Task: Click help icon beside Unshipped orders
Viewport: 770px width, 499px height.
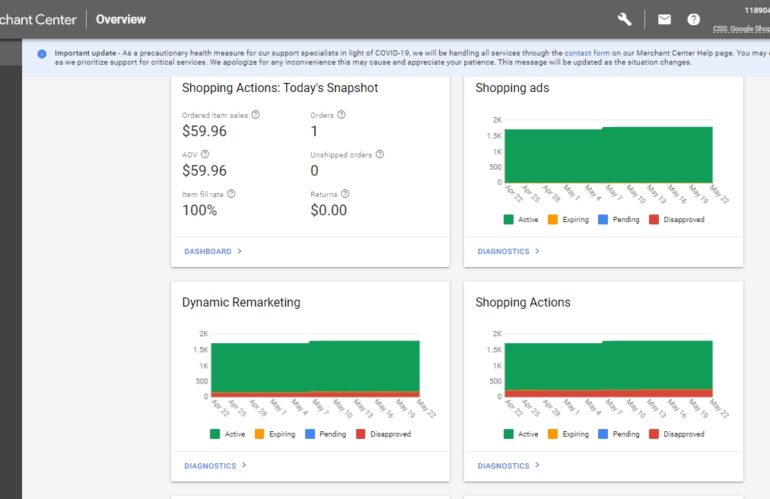Action: (x=380, y=155)
